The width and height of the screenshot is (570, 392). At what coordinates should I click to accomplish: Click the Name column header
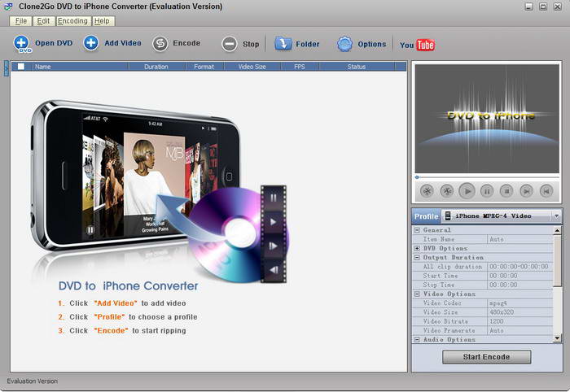tap(80, 67)
